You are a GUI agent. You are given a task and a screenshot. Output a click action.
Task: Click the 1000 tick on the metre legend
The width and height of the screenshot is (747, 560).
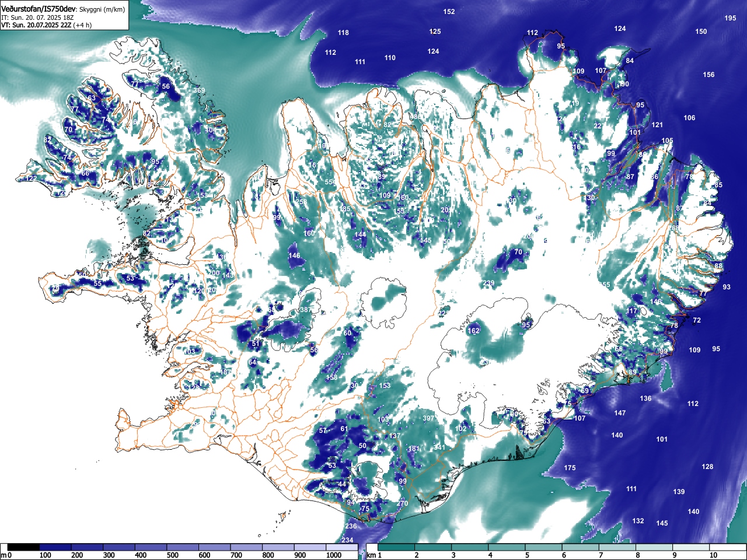334,555
